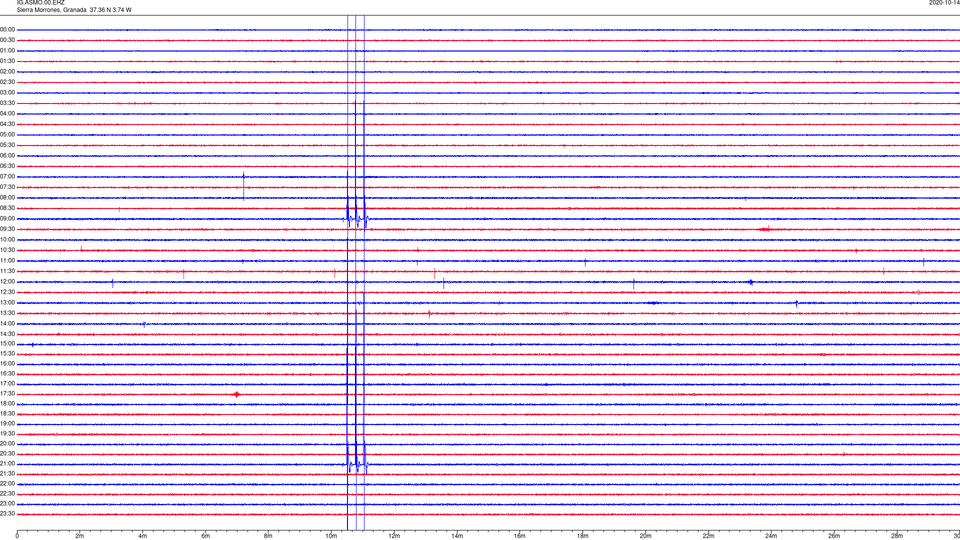Select the 23:30 trace time label
Viewport: 960px width, 540px height.
[7, 514]
